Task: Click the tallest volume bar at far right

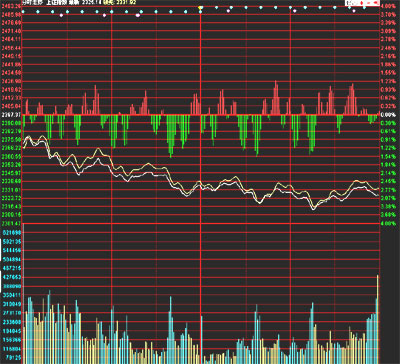Action: [x=378, y=319]
